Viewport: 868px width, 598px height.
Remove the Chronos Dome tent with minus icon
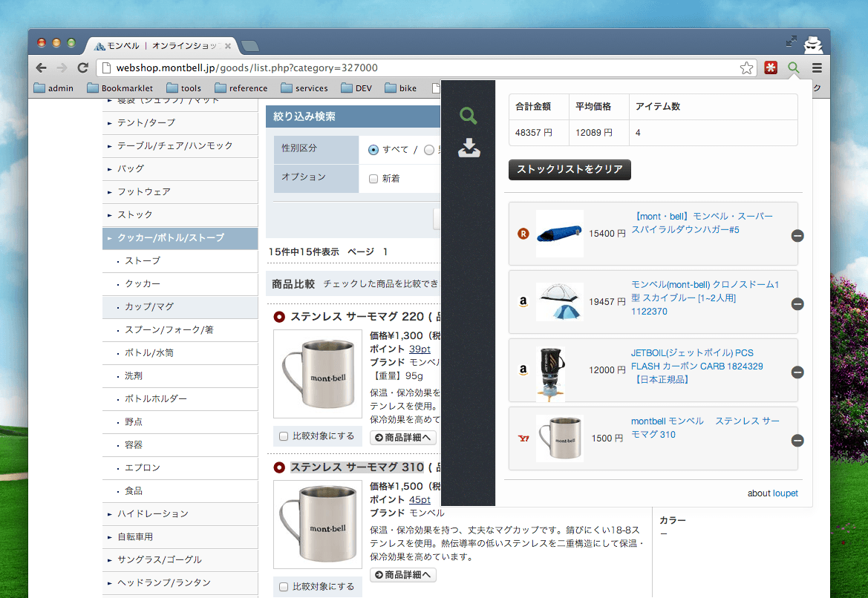797,303
